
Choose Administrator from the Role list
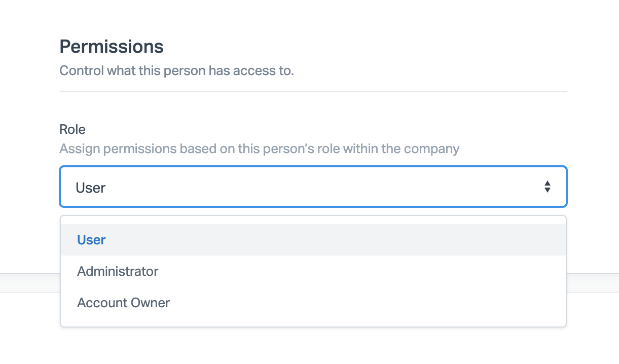118,271
